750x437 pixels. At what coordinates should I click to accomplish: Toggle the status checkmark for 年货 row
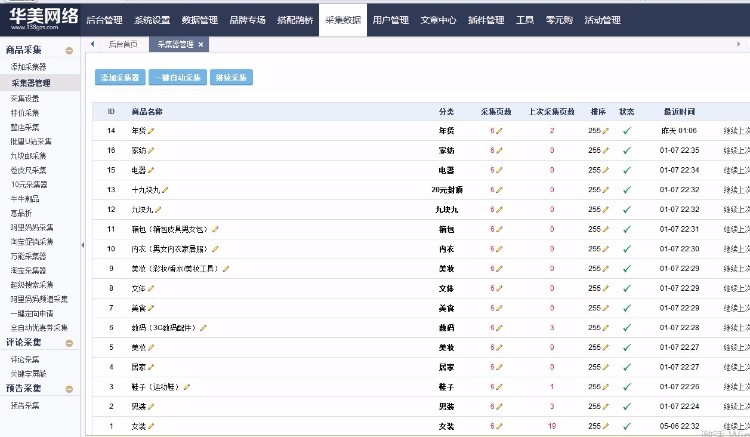coord(627,131)
